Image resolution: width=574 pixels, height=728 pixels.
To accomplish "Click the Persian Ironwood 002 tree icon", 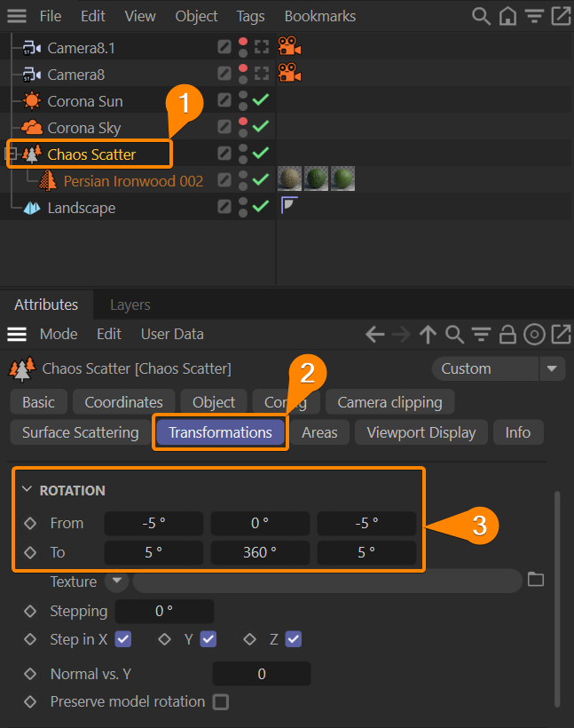I will (48, 180).
